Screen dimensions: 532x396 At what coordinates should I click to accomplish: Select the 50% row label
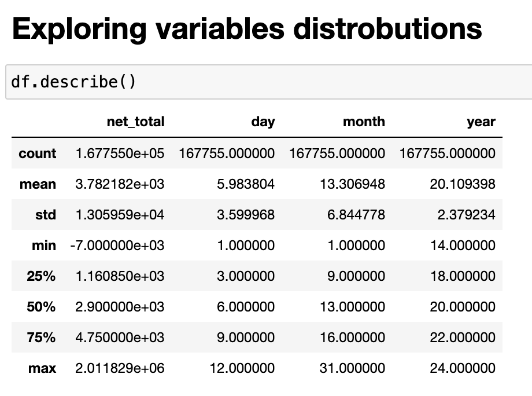coord(41,307)
